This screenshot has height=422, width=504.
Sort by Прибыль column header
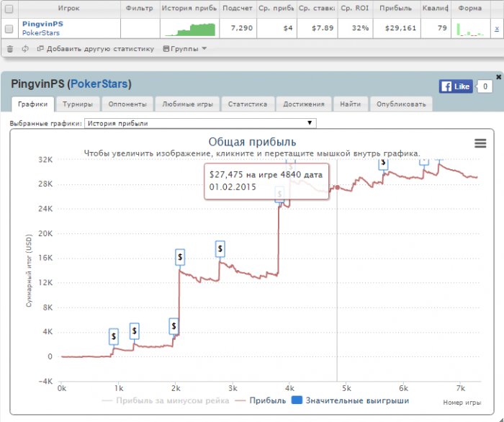pos(396,9)
